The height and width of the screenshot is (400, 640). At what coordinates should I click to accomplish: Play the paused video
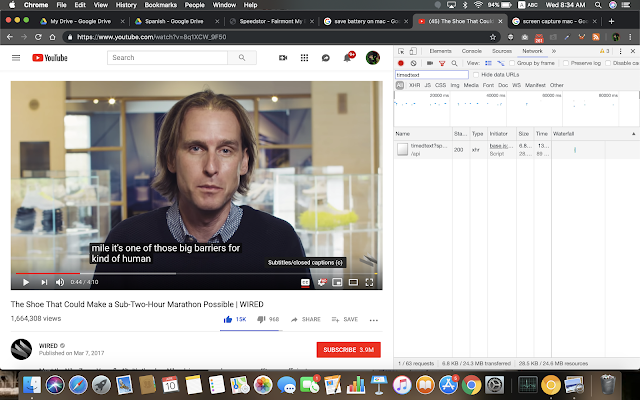[x=26, y=282]
